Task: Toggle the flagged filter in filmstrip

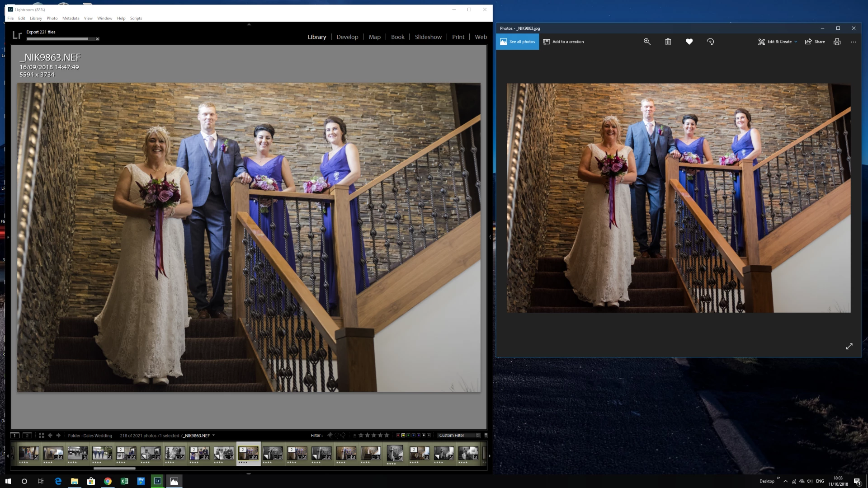Action: tap(330, 436)
